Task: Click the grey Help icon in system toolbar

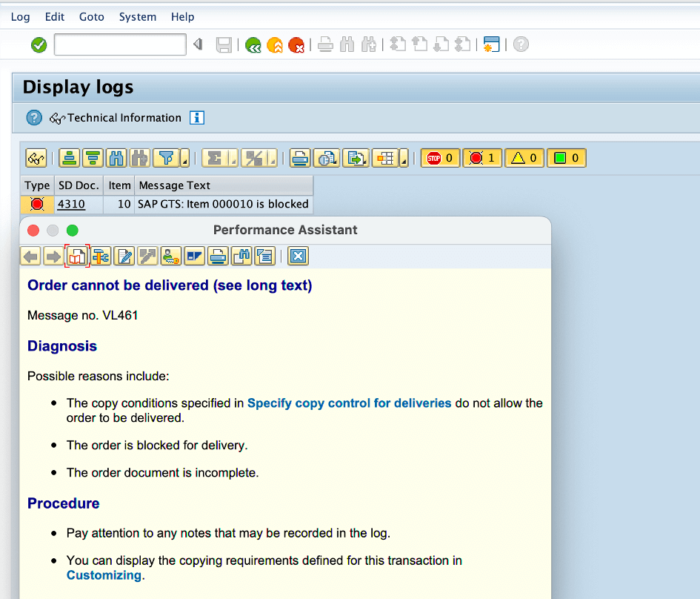Action: [x=521, y=44]
